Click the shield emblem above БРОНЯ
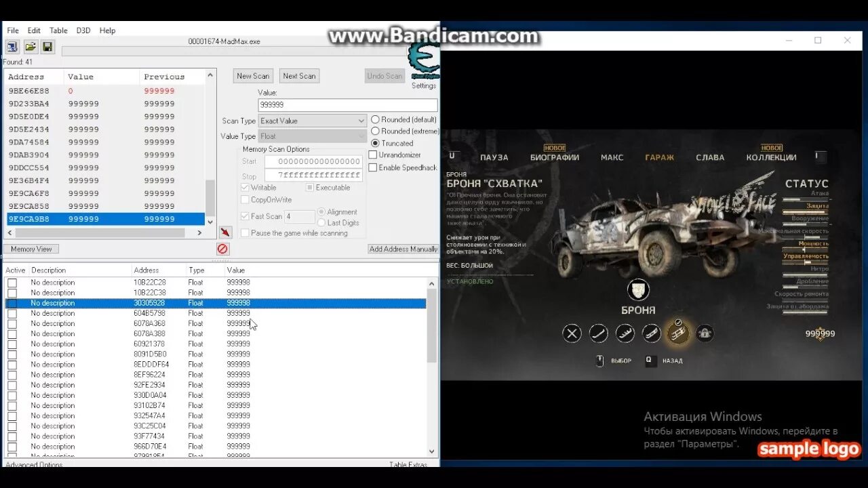 click(x=638, y=290)
